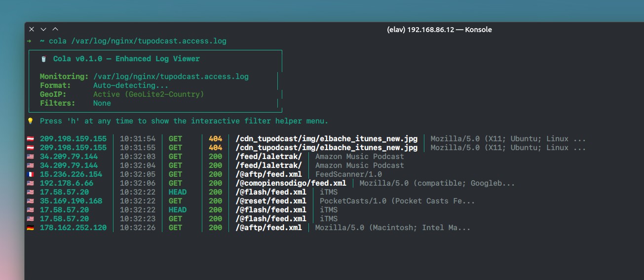Click the /@comopiensodigo/feed.xml path
This screenshot has height=280, width=644.
point(291,183)
